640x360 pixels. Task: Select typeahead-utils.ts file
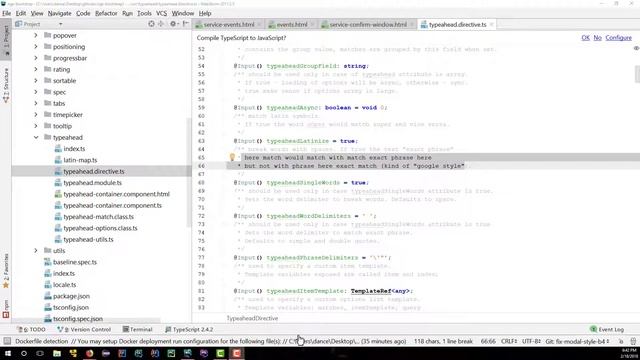point(88,240)
